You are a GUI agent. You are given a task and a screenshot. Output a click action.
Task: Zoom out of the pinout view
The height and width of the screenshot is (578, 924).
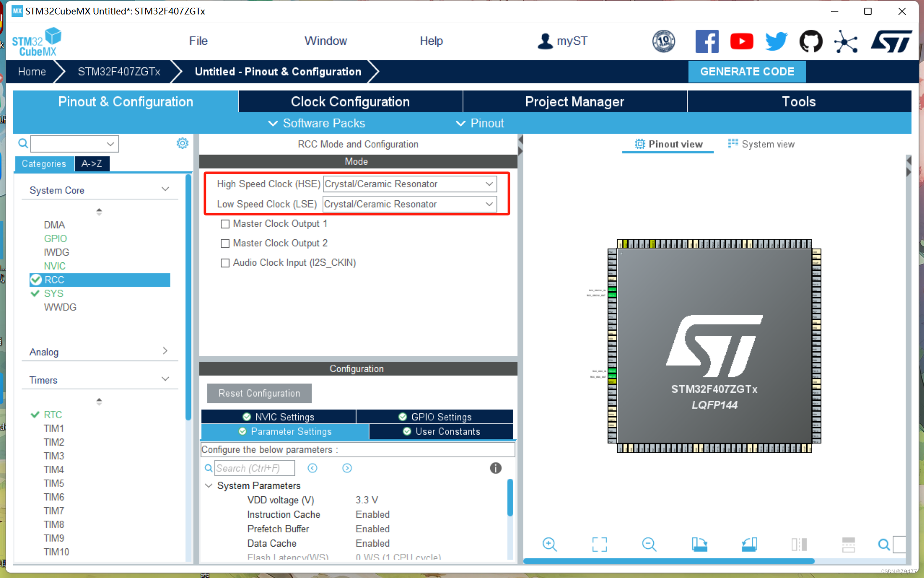(648, 544)
